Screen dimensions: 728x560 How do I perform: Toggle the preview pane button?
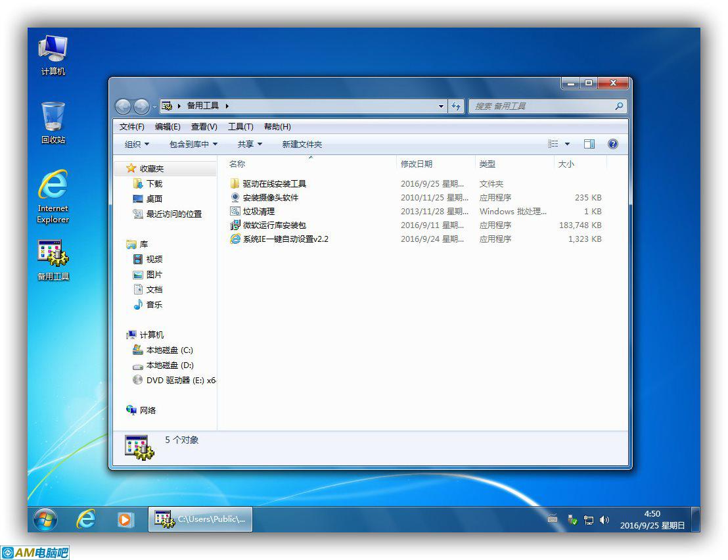coord(589,144)
